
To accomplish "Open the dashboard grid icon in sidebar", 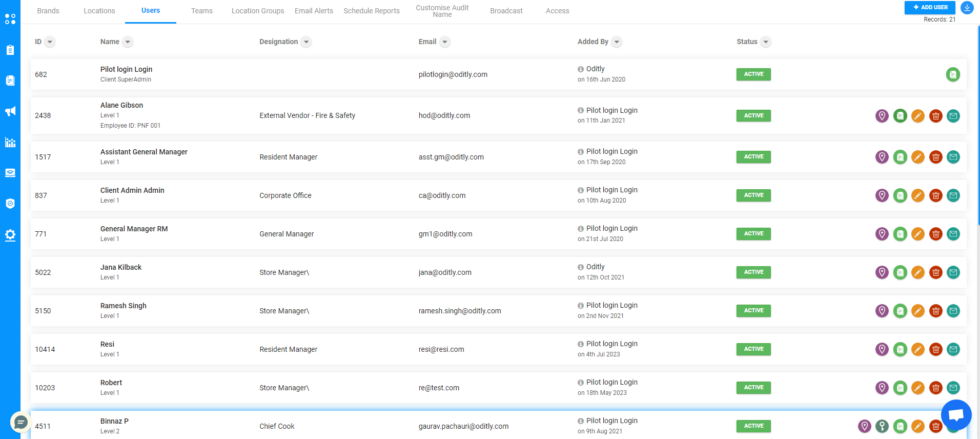I will tap(10, 19).
